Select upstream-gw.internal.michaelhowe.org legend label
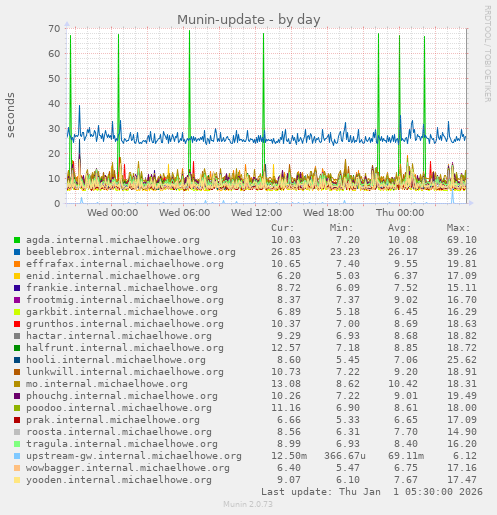 134,456
